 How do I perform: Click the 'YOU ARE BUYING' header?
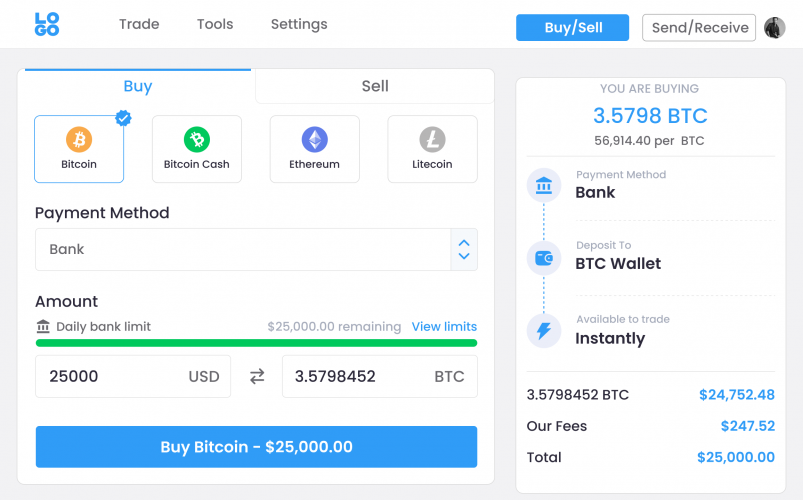click(649, 89)
